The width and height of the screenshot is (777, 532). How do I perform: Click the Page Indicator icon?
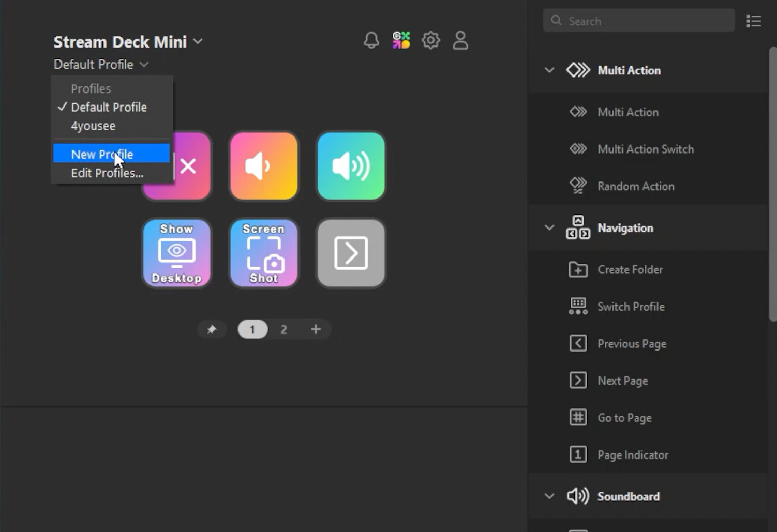578,454
